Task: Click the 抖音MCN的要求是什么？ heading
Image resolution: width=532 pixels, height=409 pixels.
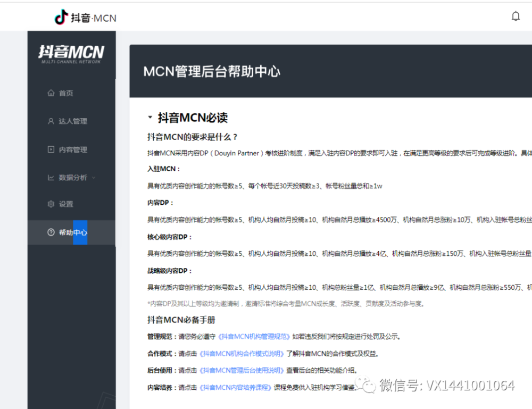Action: 192,137
